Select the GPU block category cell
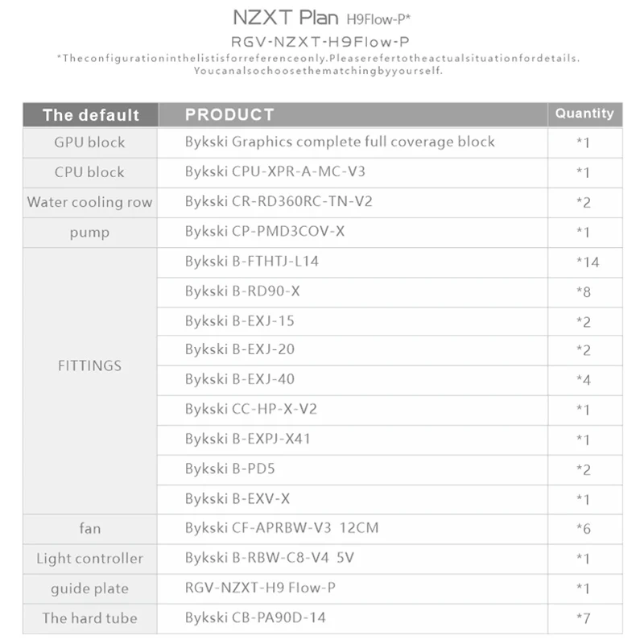Viewport: 644px width, 644px height. point(90,142)
